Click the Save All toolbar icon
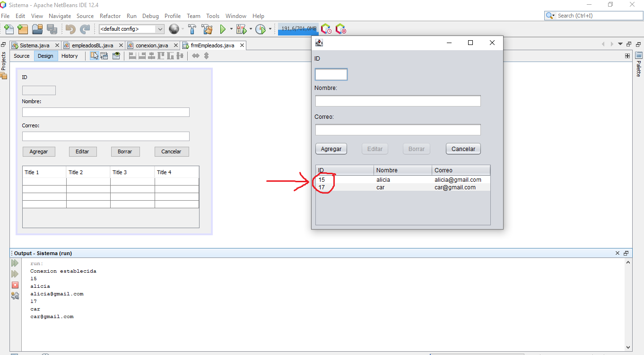 point(52,29)
